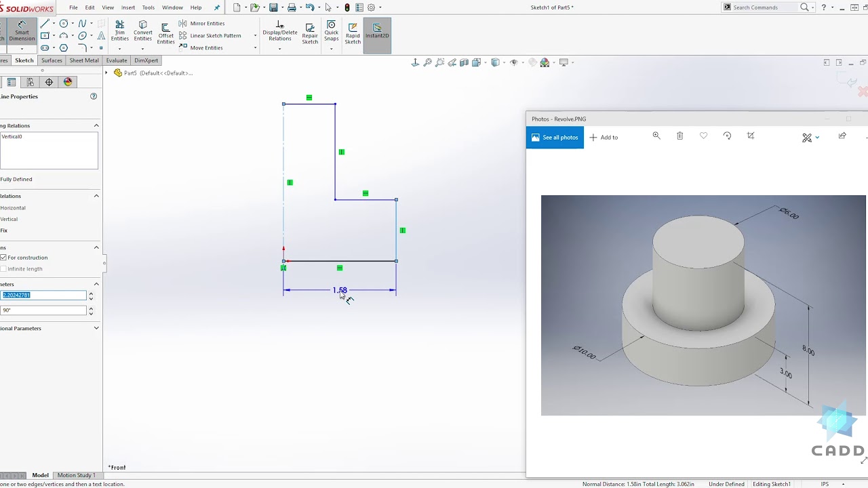
Task: Expand the Part5 feature tree node
Action: (106, 73)
